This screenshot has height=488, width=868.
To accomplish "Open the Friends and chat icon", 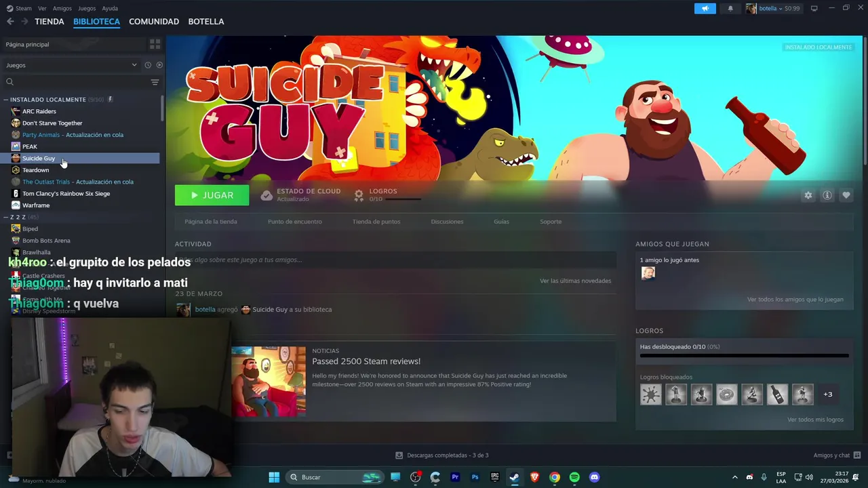I will (x=857, y=455).
